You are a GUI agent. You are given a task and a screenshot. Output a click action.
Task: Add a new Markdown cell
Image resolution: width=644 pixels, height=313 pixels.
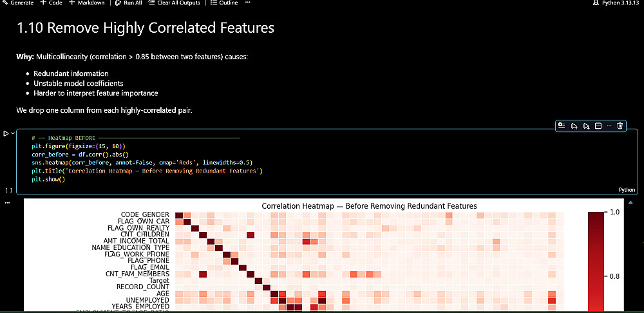(x=87, y=3)
